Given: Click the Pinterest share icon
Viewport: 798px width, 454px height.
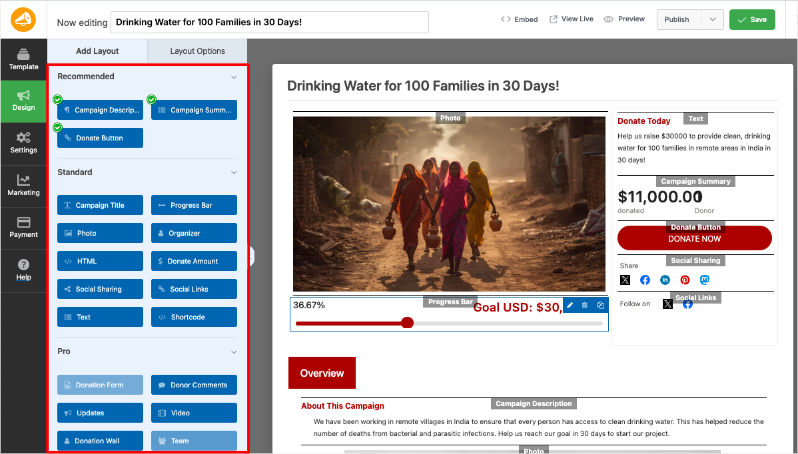Looking at the screenshot, I should (685, 280).
